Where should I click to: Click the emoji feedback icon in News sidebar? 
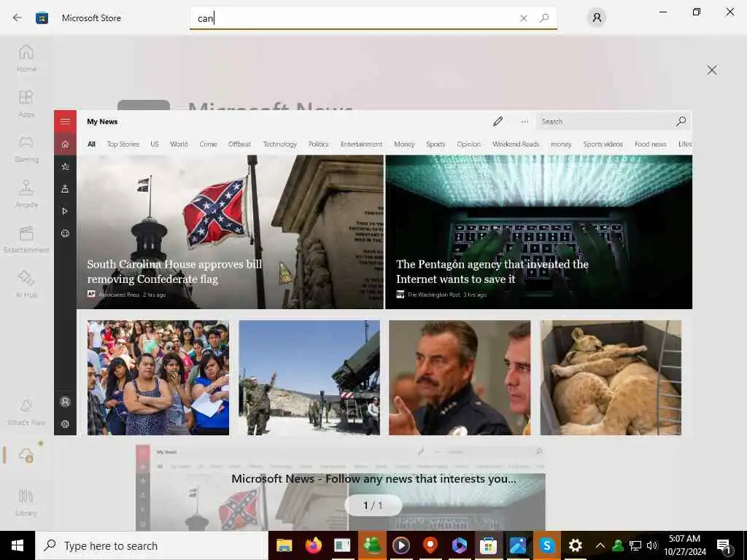pyautogui.click(x=65, y=233)
